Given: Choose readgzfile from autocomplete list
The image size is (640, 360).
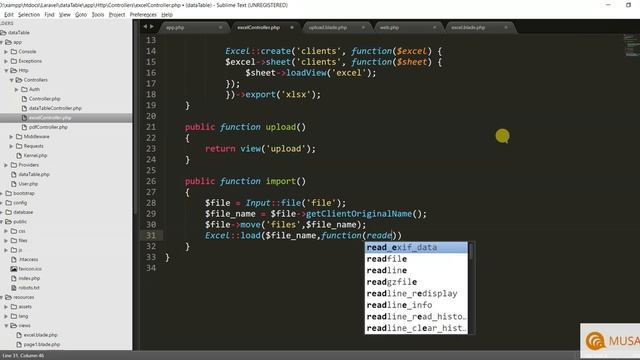Looking at the screenshot, I should point(416,282).
